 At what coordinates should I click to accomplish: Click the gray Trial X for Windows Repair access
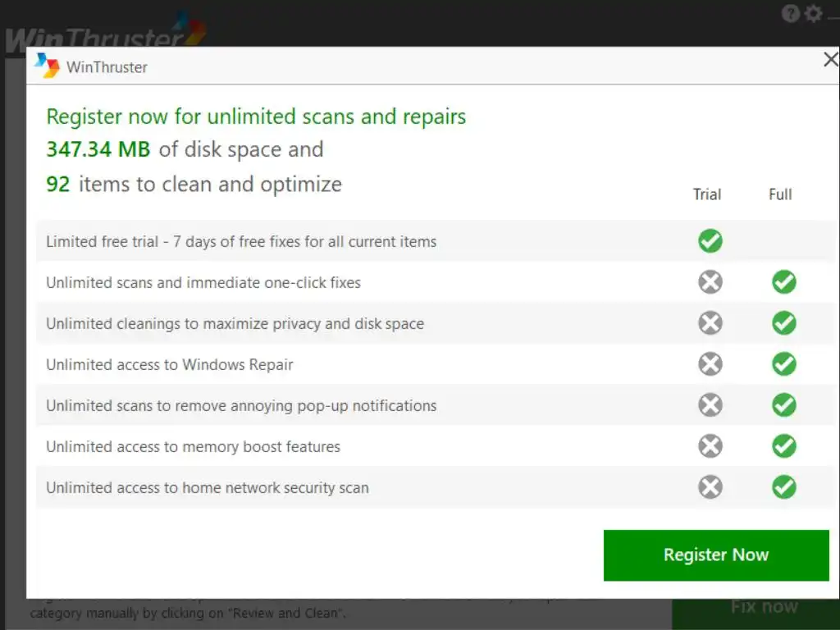coord(710,364)
